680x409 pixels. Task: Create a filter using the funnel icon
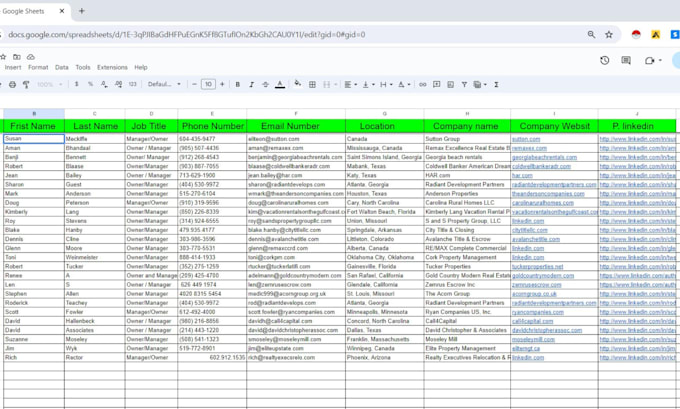pyautogui.click(x=464, y=85)
